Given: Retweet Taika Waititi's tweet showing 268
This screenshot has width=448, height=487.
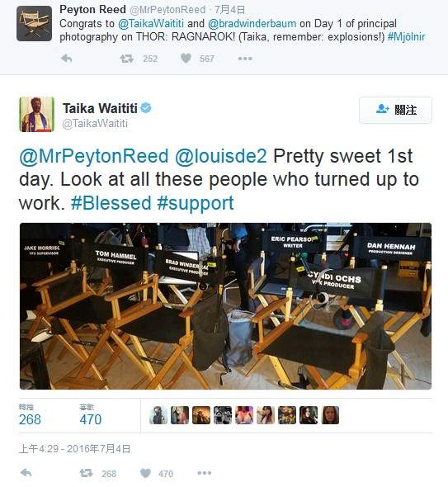Looking at the screenshot, I should coord(86,473).
